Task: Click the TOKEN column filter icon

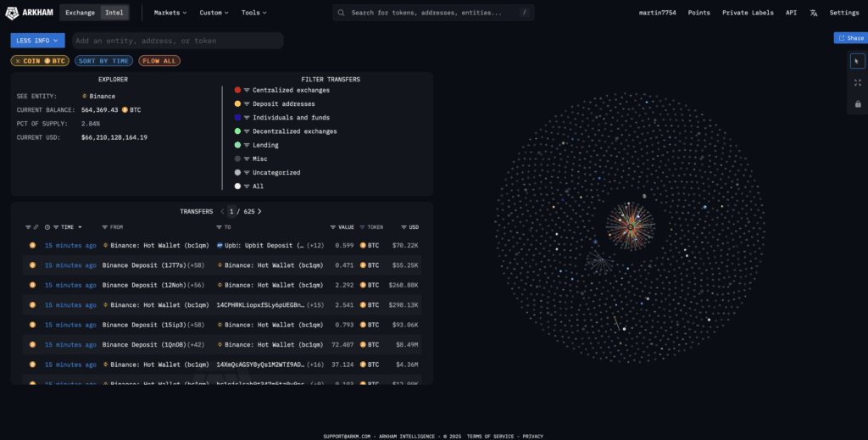Action: point(363,227)
